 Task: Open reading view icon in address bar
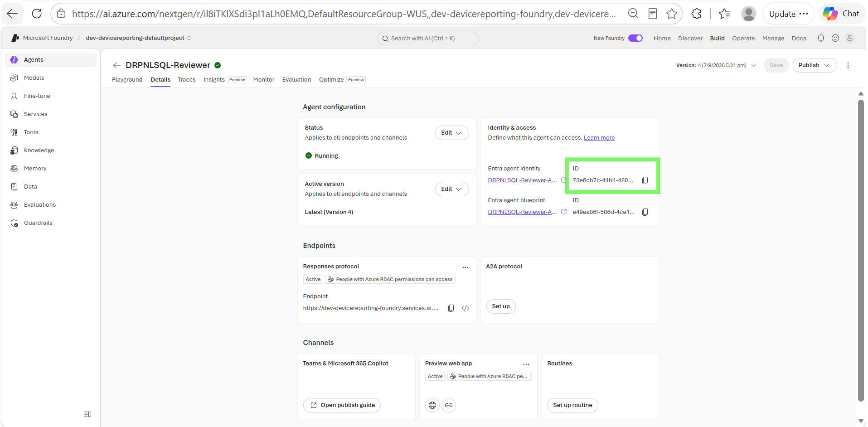pyautogui.click(x=653, y=14)
